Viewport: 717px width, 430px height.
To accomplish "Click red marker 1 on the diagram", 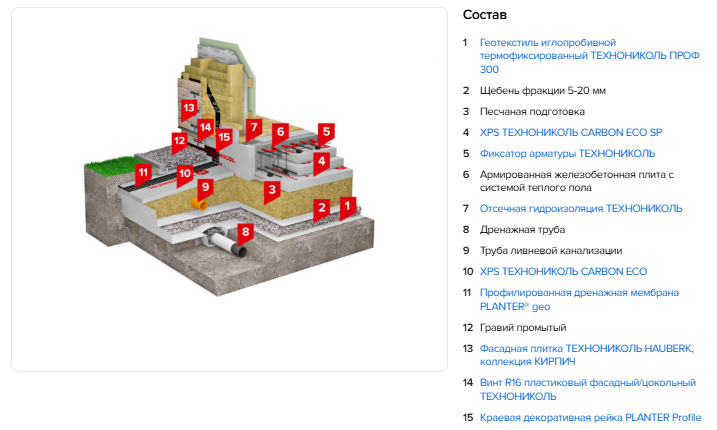I will point(347,207).
